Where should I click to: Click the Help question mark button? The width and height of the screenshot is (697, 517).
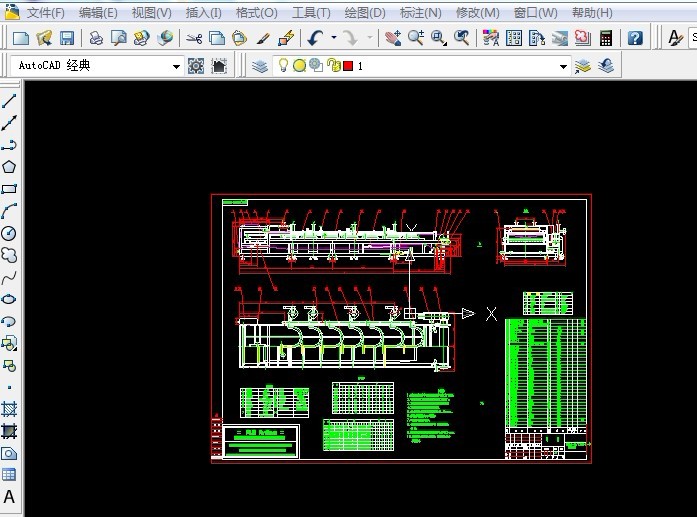(635, 38)
